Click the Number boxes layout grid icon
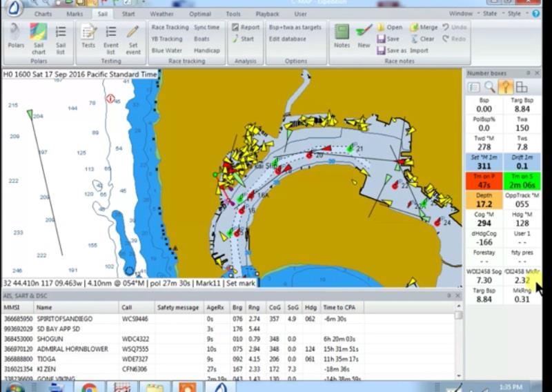552x392 pixels. pyautogui.click(x=522, y=87)
